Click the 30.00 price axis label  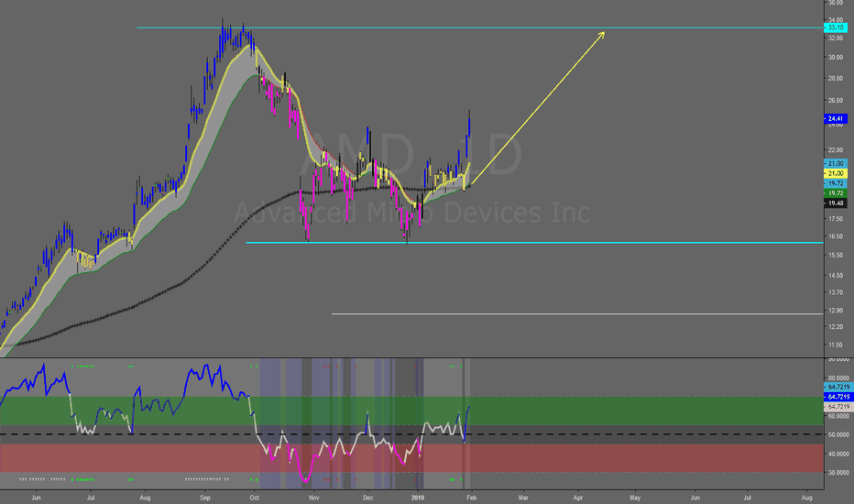coord(836,57)
